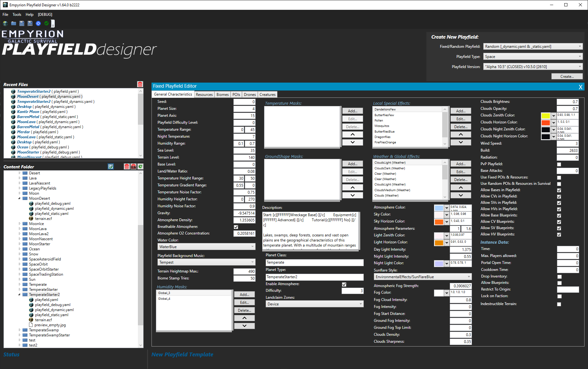The width and height of the screenshot is (588, 369).
Task: Uncheck Allow Bases in Playfield
Action: click(559, 190)
